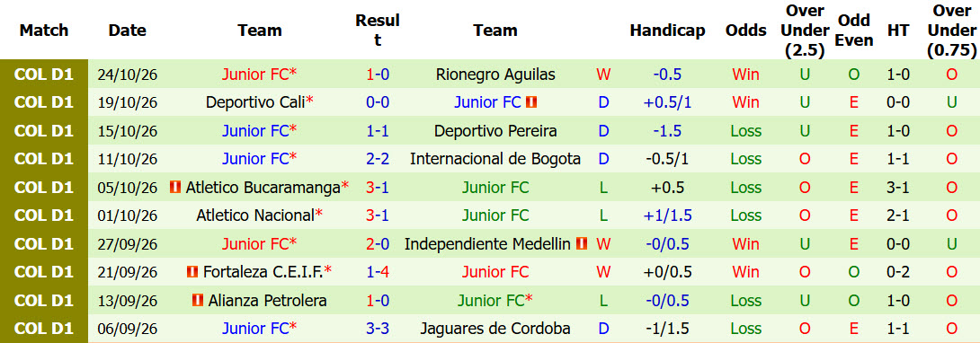Open Deportivo Cali team link
The image size is (980, 343).
click(255, 102)
